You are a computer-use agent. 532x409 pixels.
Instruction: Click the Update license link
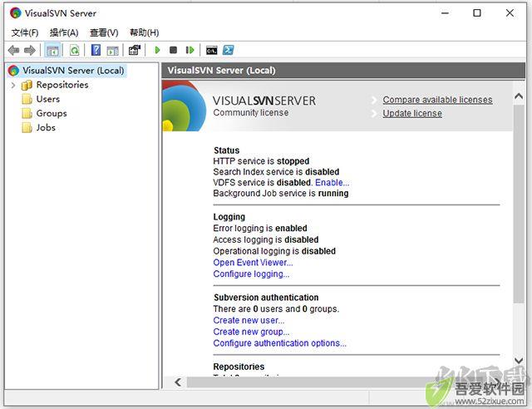412,113
